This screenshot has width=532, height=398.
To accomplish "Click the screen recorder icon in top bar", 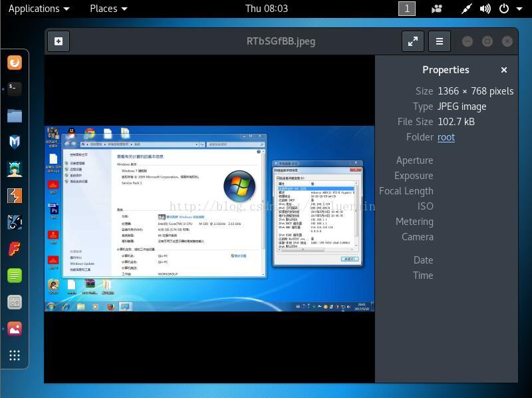I will [437, 9].
